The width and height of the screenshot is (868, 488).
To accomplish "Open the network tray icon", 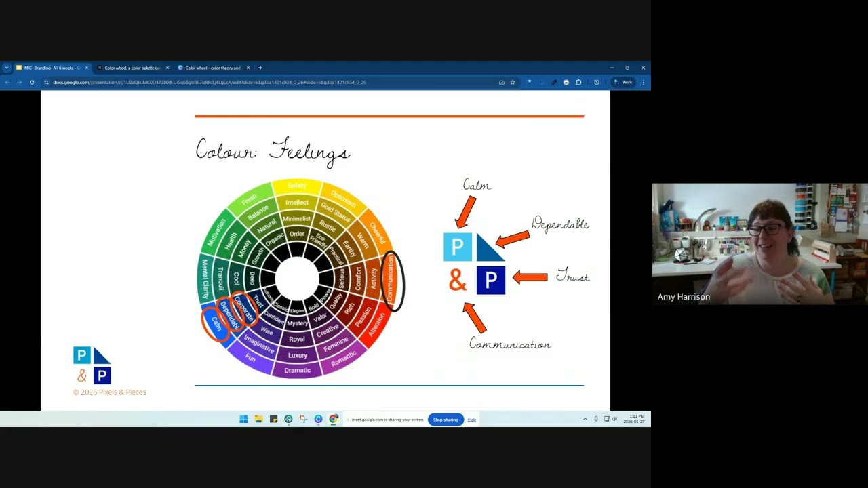I will point(606,419).
